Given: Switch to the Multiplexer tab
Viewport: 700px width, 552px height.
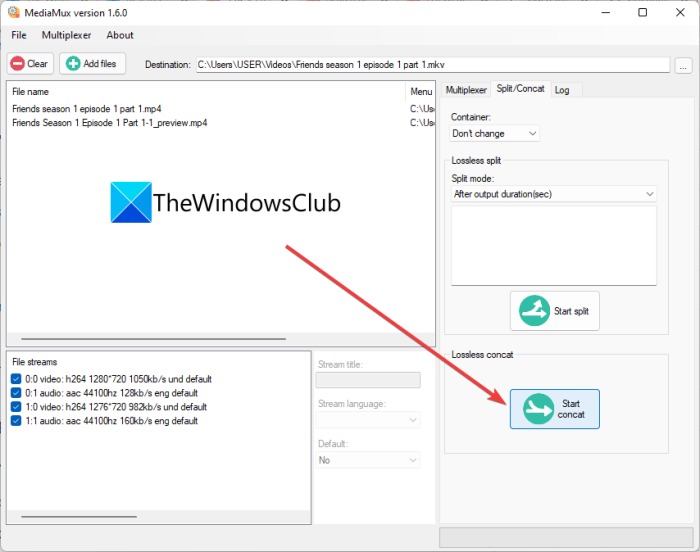Looking at the screenshot, I should pos(466,90).
